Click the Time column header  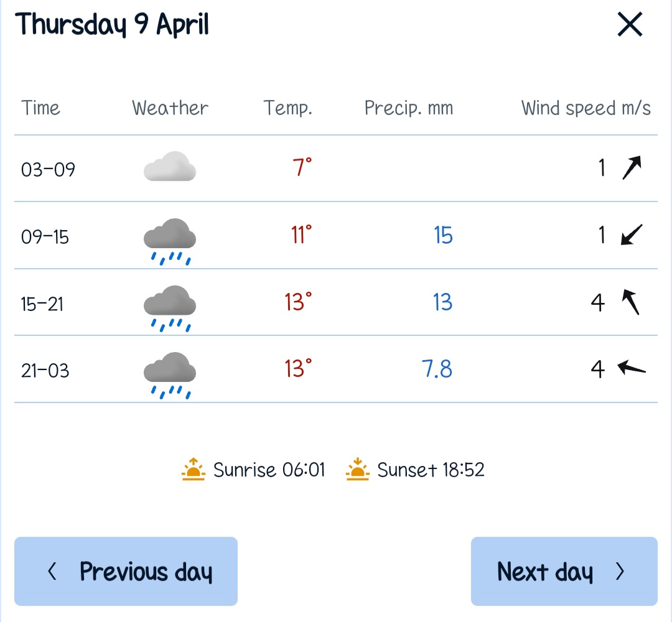click(41, 108)
